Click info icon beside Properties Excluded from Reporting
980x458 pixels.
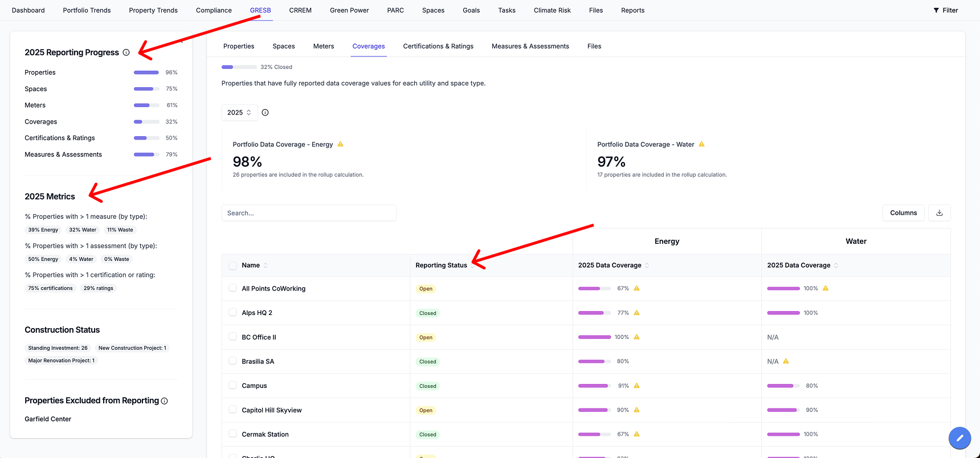point(164,401)
